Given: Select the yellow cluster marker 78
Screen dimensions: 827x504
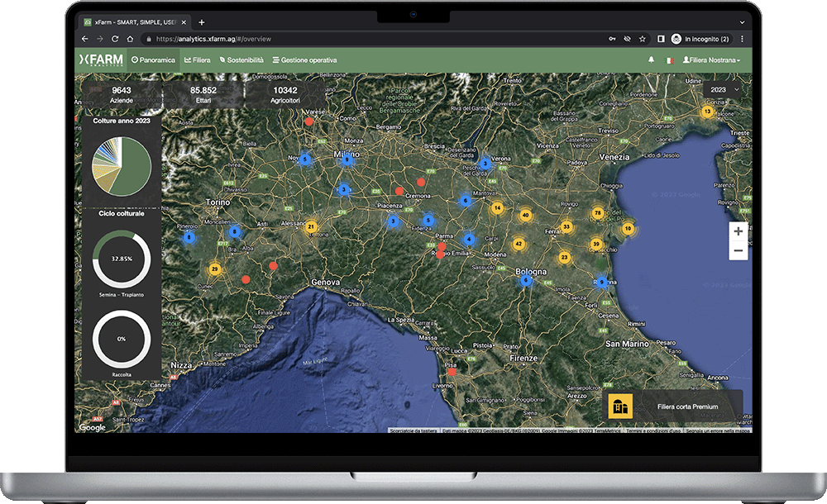Looking at the screenshot, I should [598, 213].
